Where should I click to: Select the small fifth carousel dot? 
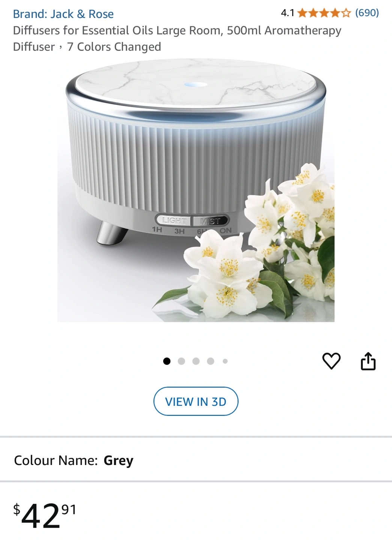[225, 361]
